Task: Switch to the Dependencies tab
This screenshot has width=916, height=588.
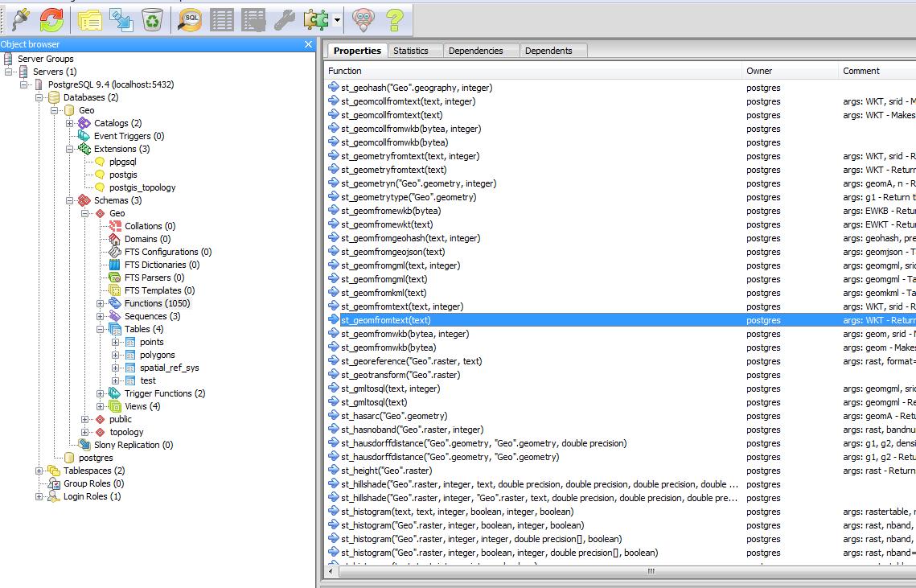Action: pyautogui.click(x=475, y=51)
